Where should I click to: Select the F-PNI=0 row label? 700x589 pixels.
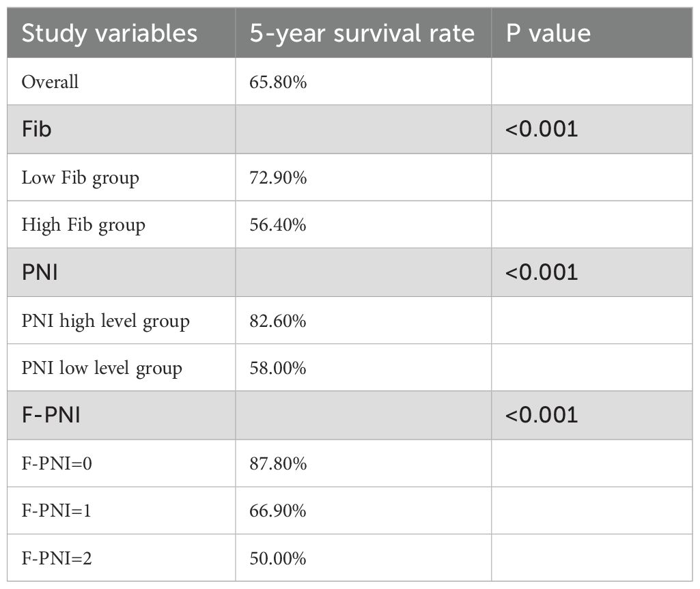point(57,463)
